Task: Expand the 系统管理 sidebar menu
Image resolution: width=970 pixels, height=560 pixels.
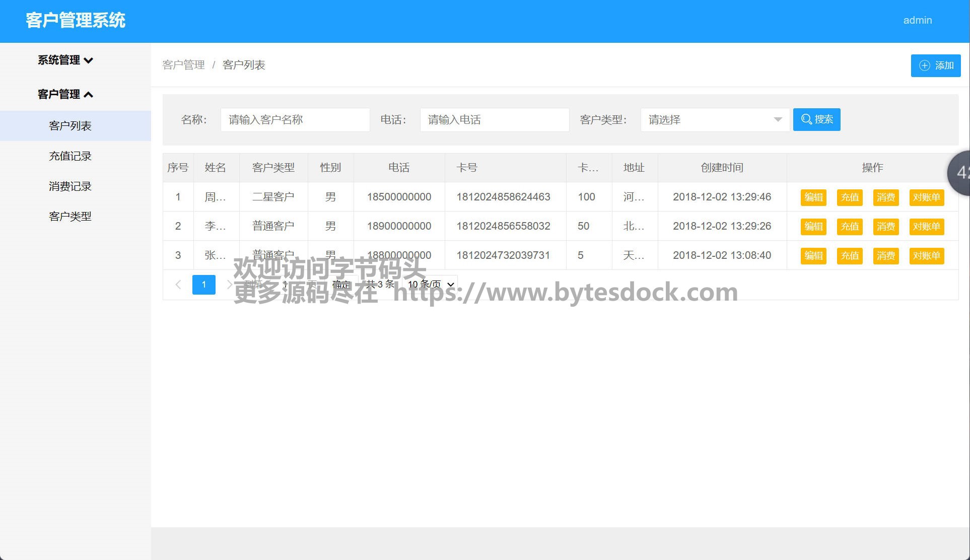Action: point(65,60)
